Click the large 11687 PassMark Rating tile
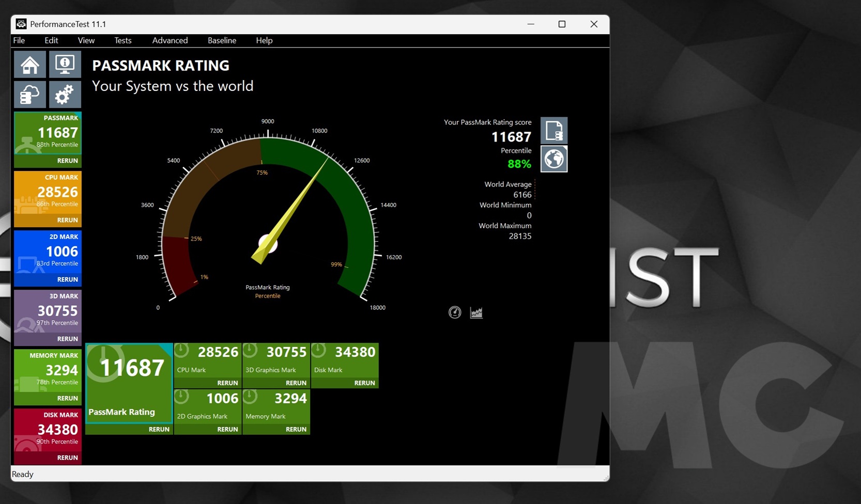 click(129, 383)
